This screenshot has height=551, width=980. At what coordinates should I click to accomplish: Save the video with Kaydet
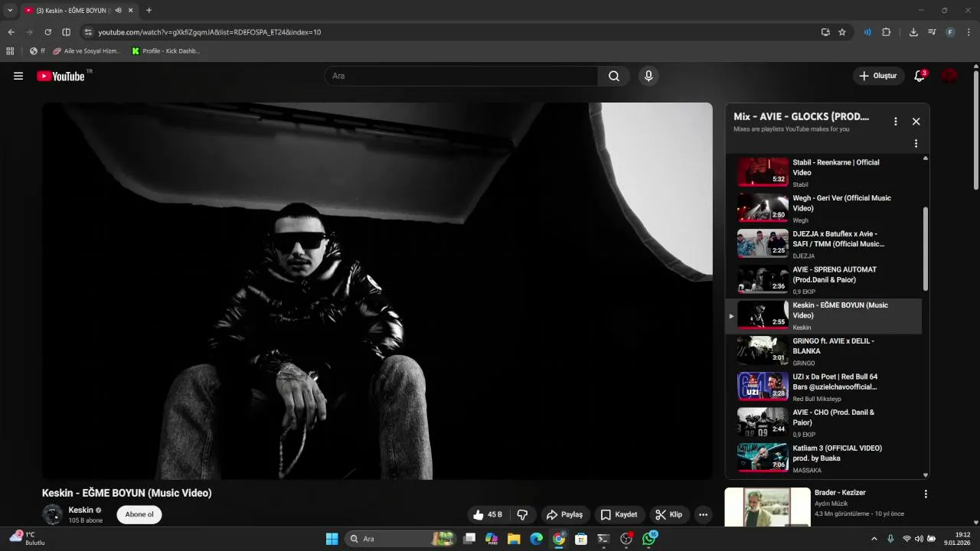(x=619, y=515)
